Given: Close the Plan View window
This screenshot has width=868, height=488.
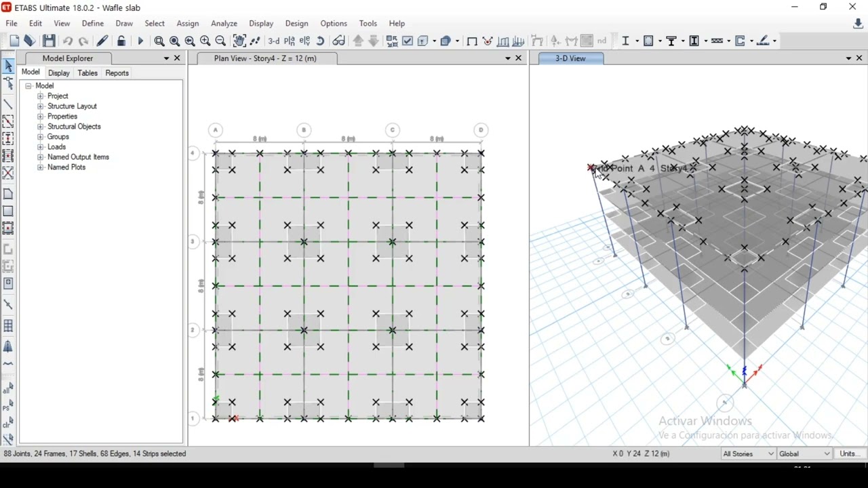Looking at the screenshot, I should click(x=519, y=58).
